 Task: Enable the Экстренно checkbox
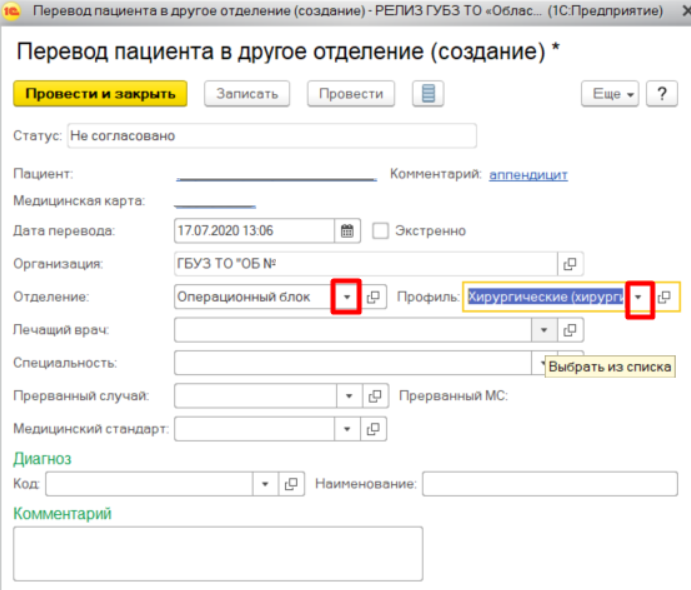[380, 231]
